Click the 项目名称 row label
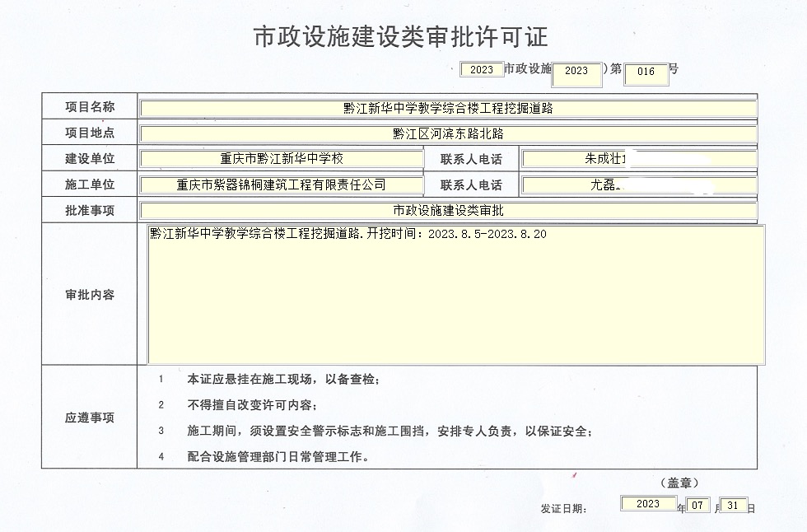The height and width of the screenshot is (532, 807). 90,107
